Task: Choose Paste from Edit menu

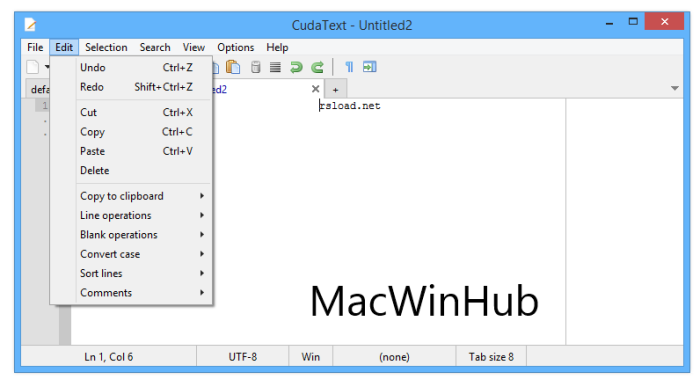Action: (131, 151)
